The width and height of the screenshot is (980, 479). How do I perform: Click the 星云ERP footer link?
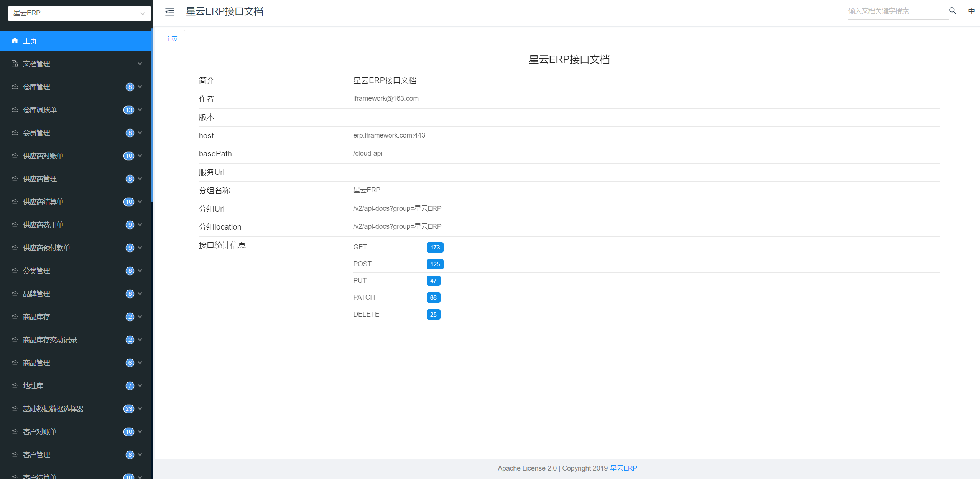623,468
